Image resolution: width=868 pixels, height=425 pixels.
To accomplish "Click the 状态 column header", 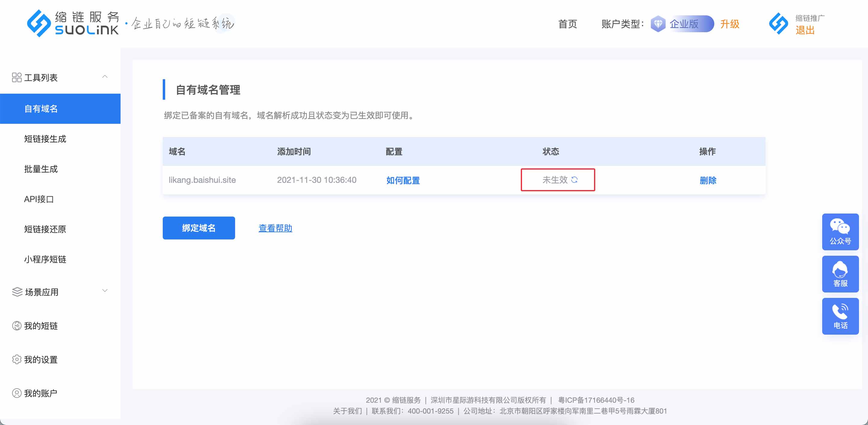I will [551, 151].
